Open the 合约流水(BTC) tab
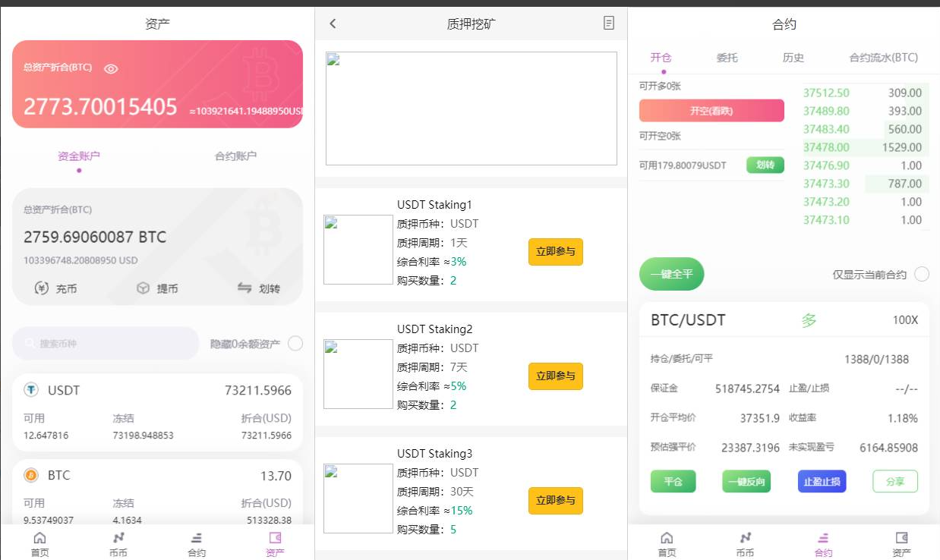 pos(883,58)
